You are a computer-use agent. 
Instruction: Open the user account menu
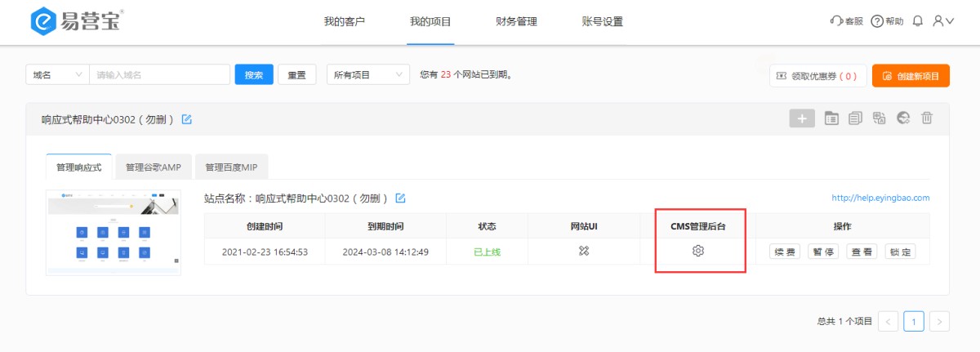point(943,21)
